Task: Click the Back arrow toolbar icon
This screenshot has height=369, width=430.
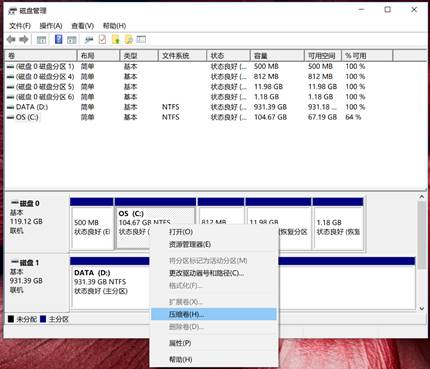Action: (x=11, y=40)
